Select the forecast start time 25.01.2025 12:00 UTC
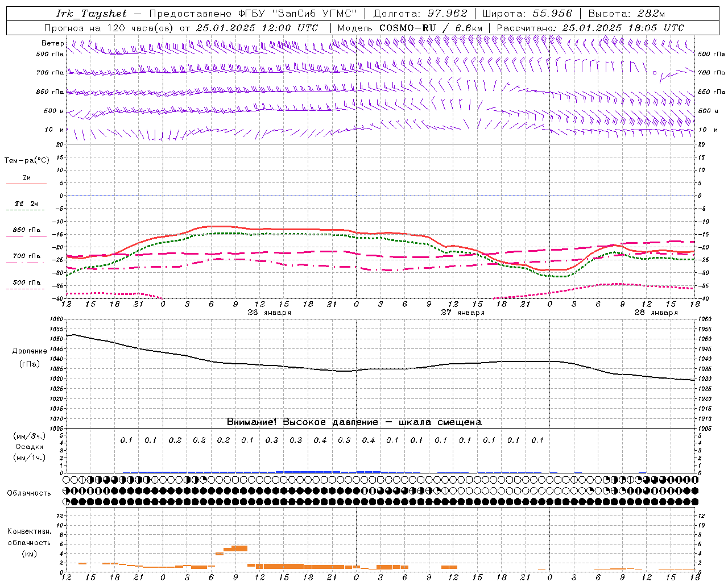The height and width of the screenshot is (582, 728). [257, 28]
